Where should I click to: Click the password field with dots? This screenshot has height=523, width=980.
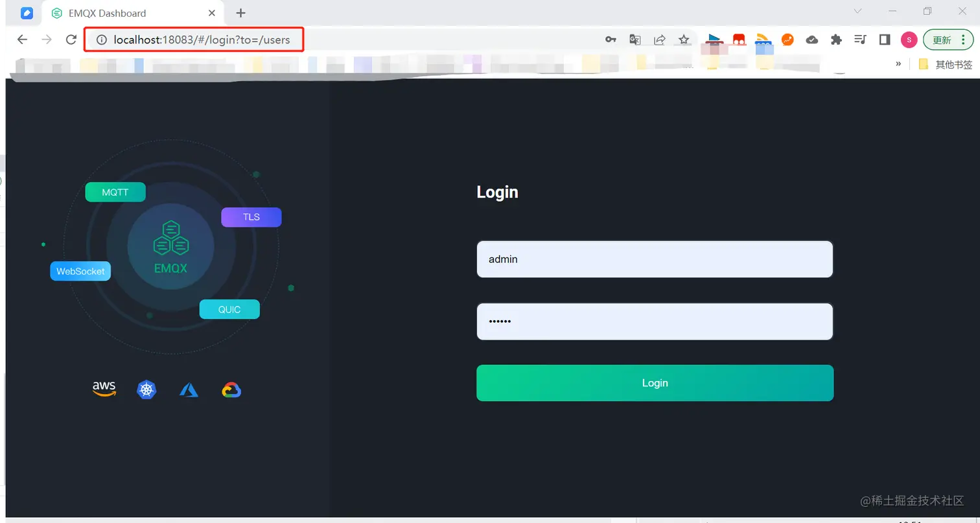655,321
